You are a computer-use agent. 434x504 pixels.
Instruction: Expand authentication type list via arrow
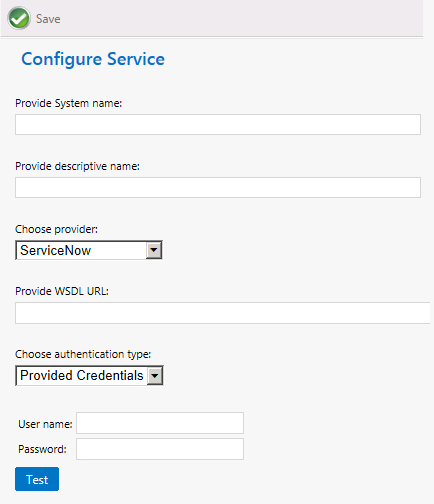point(154,376)
